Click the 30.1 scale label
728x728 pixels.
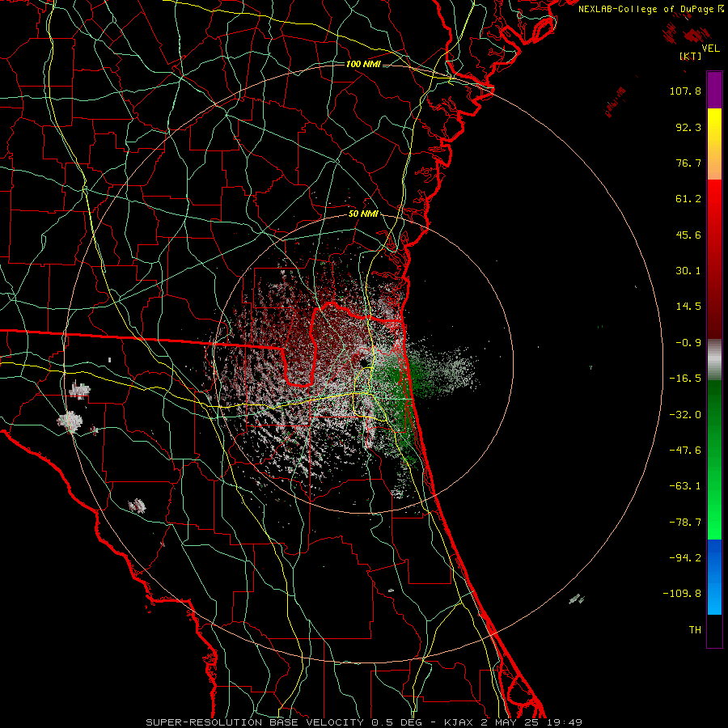(688, 271)
